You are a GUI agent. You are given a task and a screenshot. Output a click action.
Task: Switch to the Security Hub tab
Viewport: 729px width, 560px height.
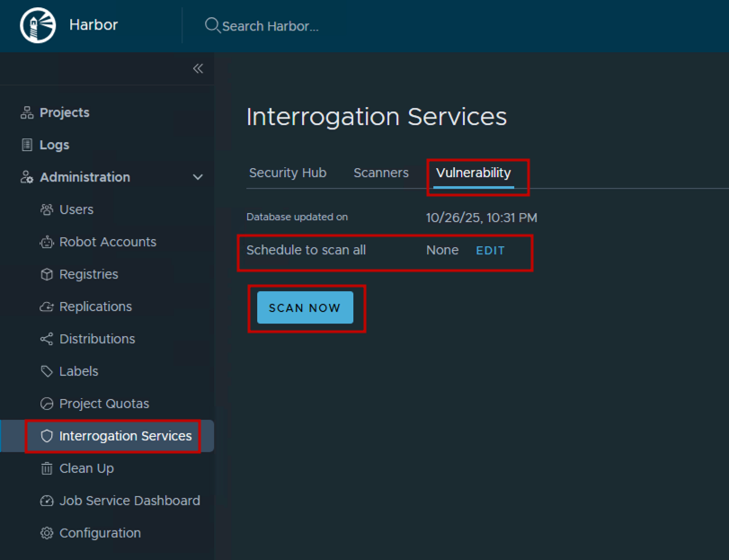coord(288,173)
